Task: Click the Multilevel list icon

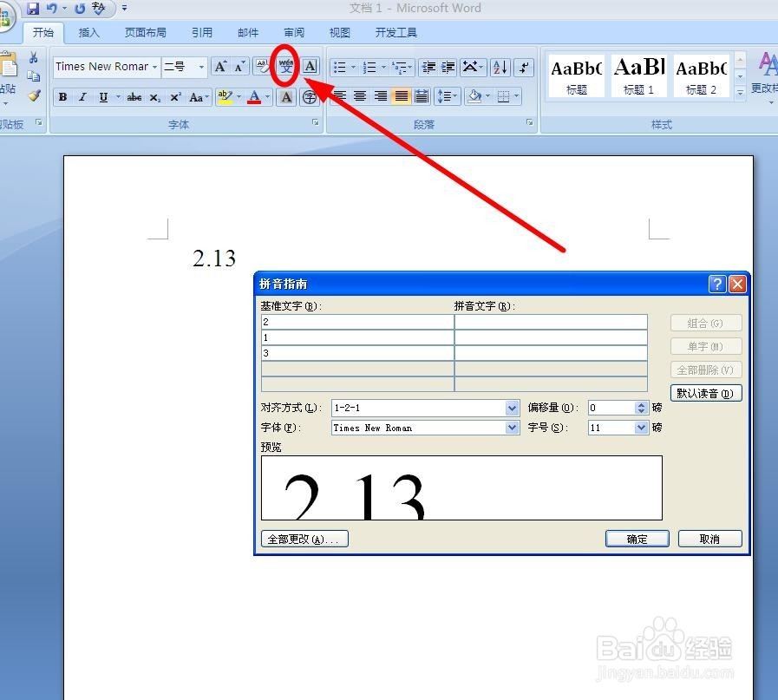Action: click(399, 68)
